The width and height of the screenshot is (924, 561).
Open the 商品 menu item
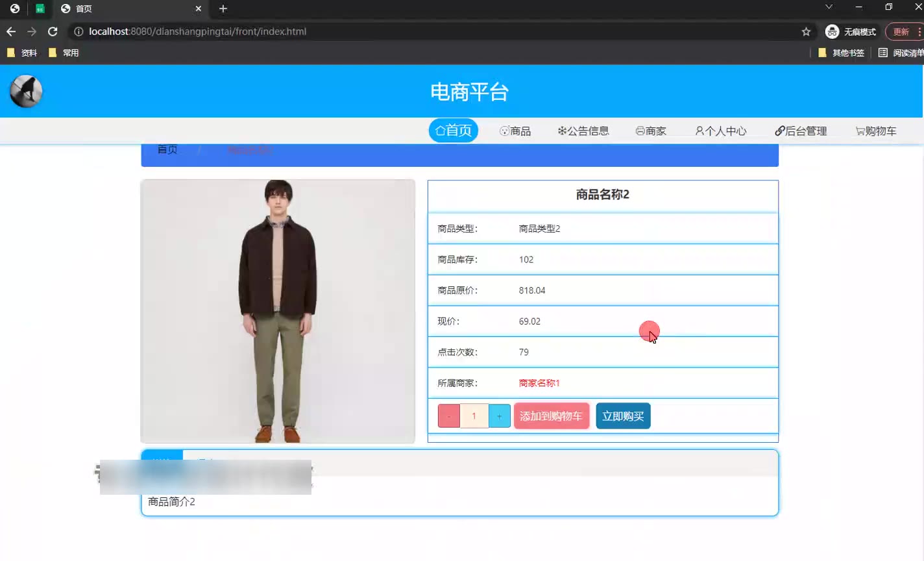515,131
